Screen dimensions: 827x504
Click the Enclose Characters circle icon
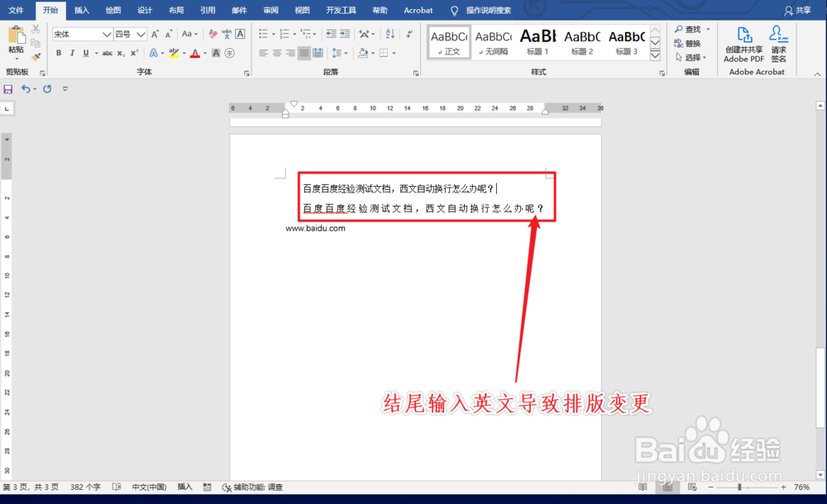pyautogui.click(x=229, y=53)
